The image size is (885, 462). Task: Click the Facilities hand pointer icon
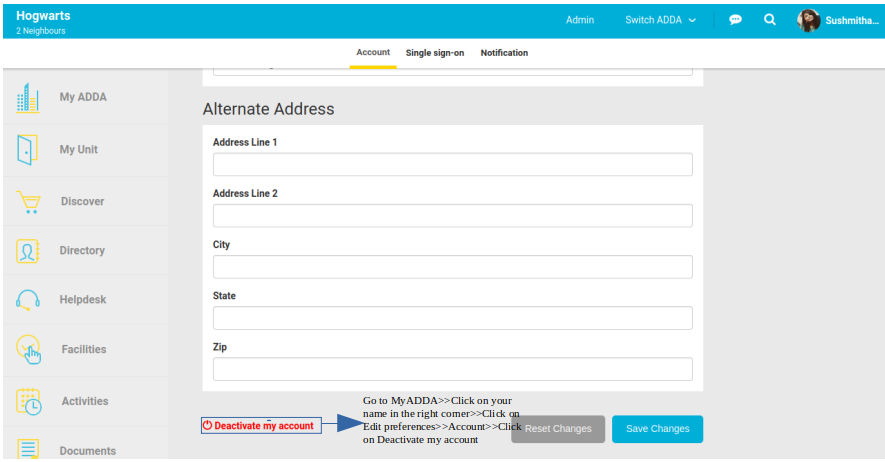29,349
